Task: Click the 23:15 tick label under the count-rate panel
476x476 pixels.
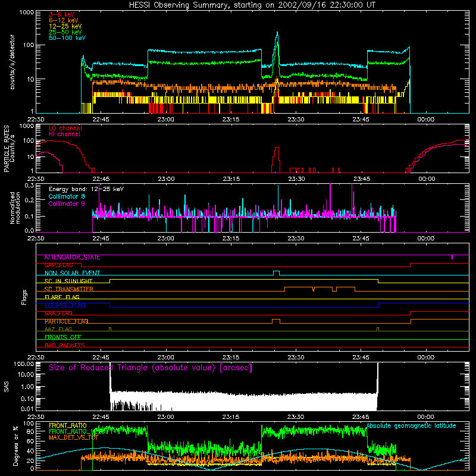Action: click(x=231, y=120)
